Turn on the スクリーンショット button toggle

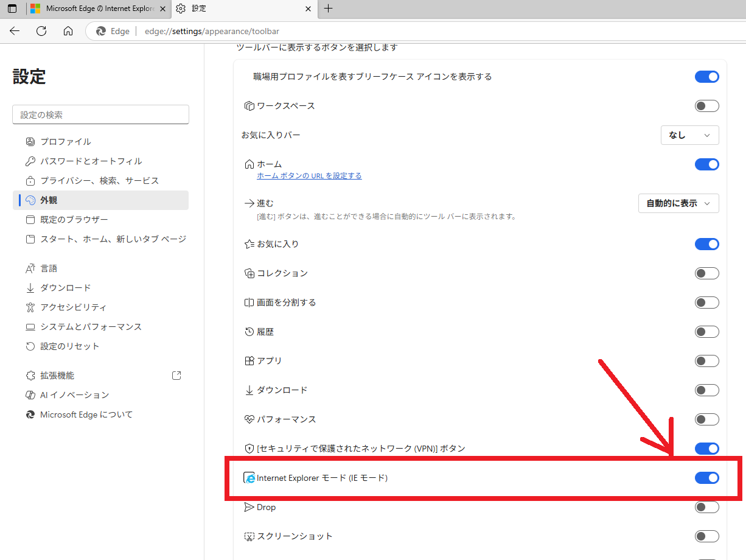[706, 536]
